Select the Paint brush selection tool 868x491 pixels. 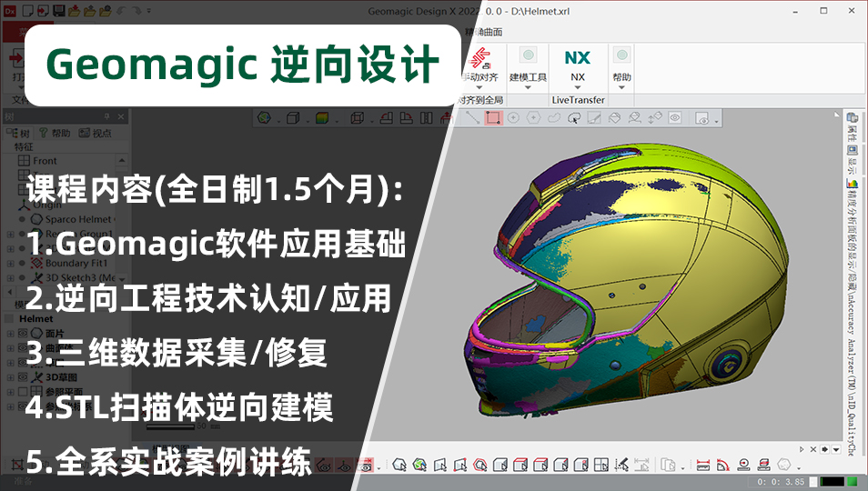pos(594,118)
